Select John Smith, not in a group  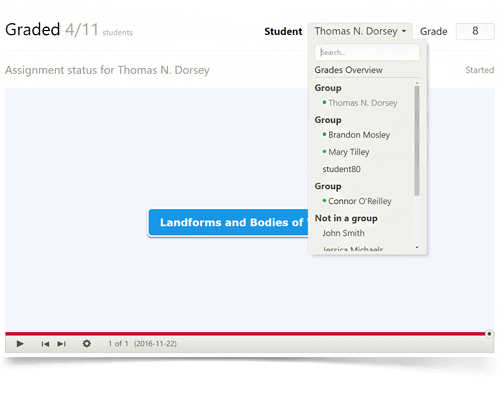(343, 233)
